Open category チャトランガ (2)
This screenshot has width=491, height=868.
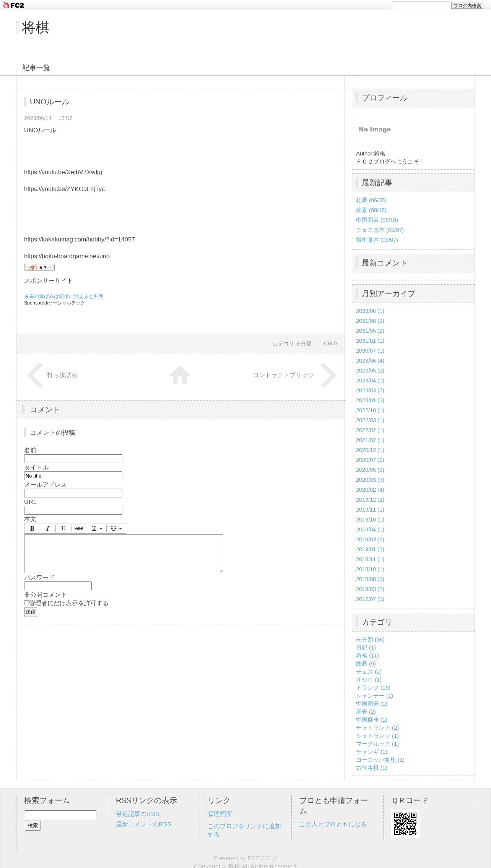tap(377, 728)
